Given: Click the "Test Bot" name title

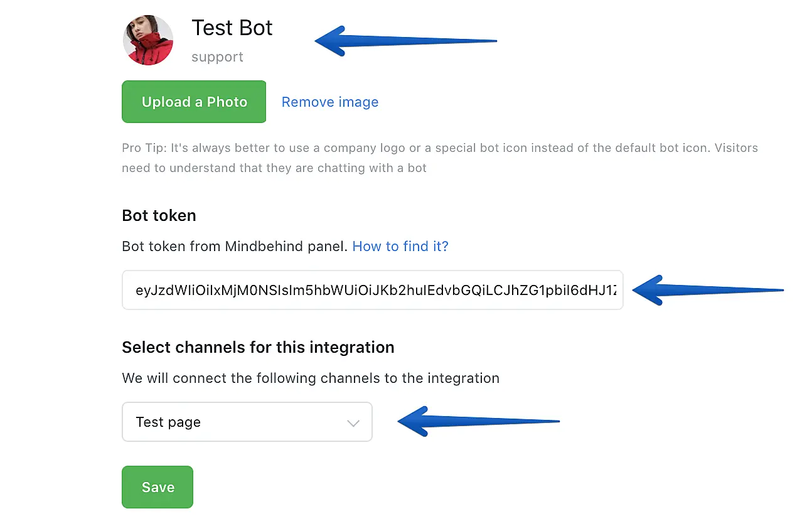Looking at the screenshot, I should [232, 28].
